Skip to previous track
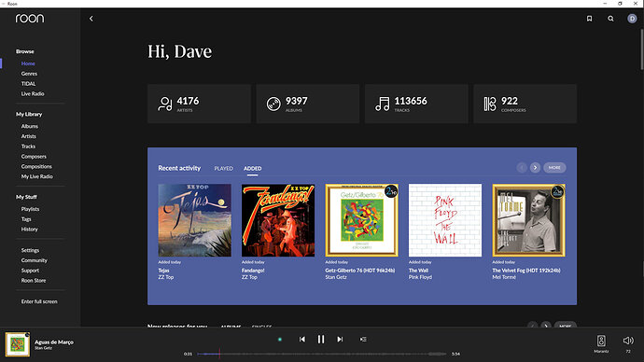 302,339
